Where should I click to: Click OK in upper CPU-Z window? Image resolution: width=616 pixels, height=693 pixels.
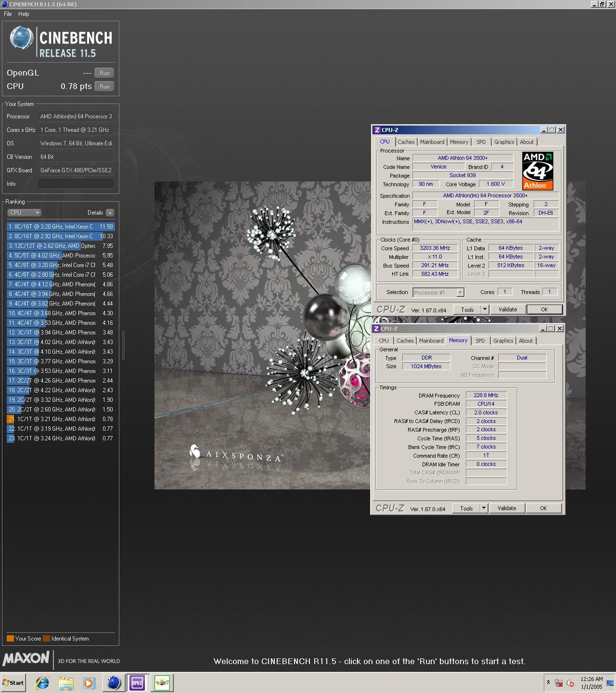coord(544,310)
